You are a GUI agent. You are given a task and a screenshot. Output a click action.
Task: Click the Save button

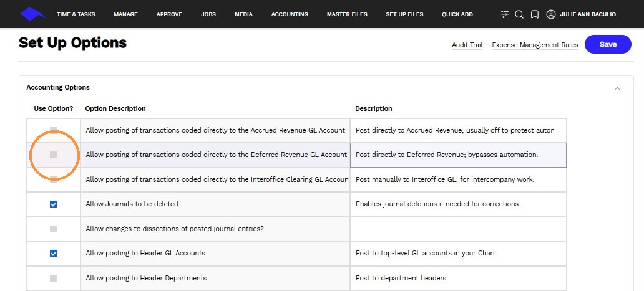(608, 44)
